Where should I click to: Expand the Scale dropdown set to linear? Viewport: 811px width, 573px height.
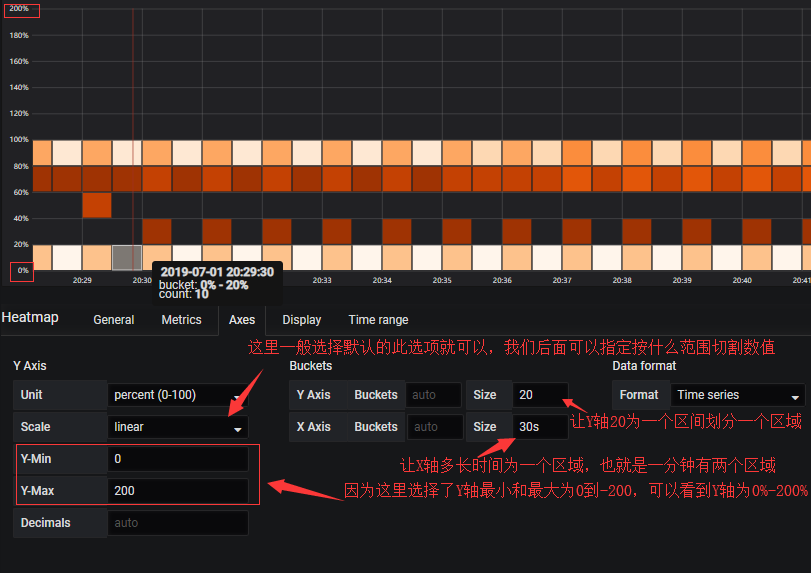coord(177,427)
